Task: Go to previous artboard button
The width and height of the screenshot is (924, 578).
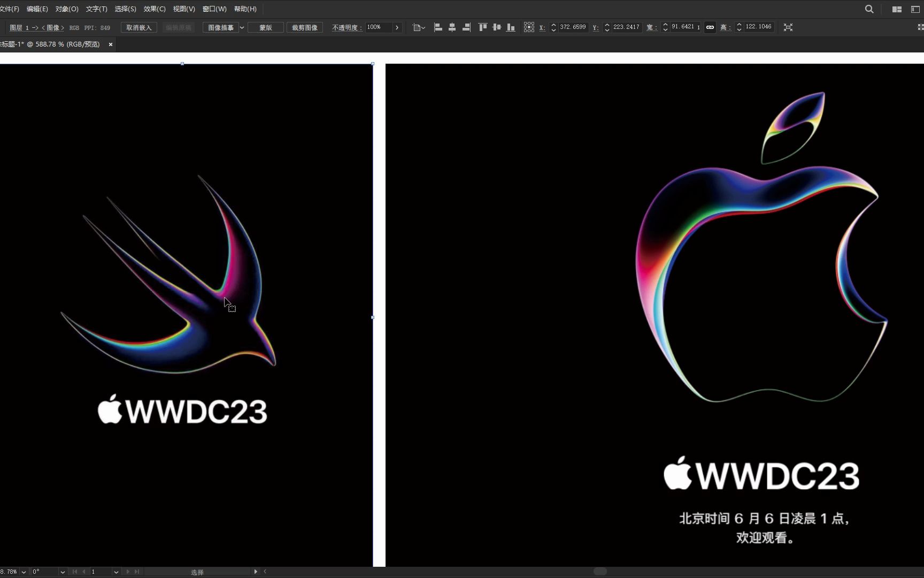Action: click(84, 572)
